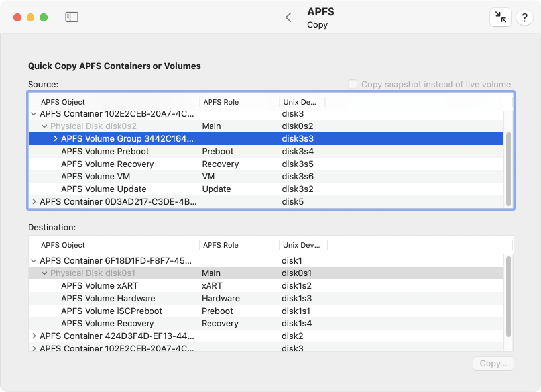Screen dimensions: 541x392
Task: Click the Update role cell in source
Action: [x=216, y=189]
